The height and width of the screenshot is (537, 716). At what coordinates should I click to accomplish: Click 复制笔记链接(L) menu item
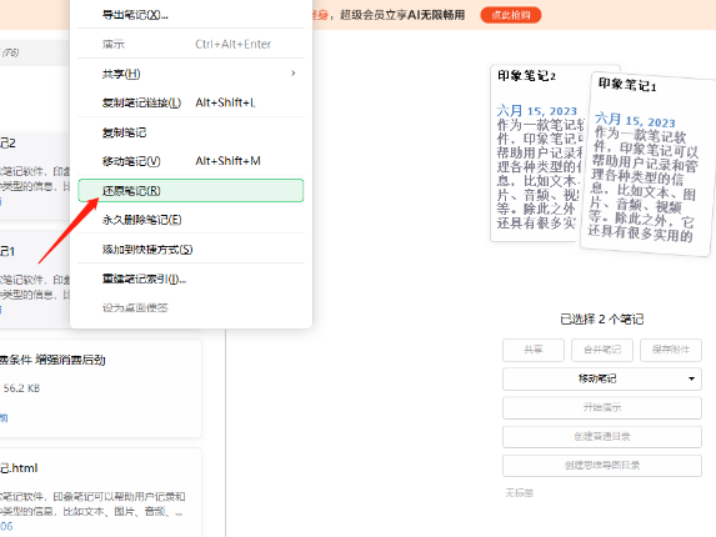tap(191, 103)
